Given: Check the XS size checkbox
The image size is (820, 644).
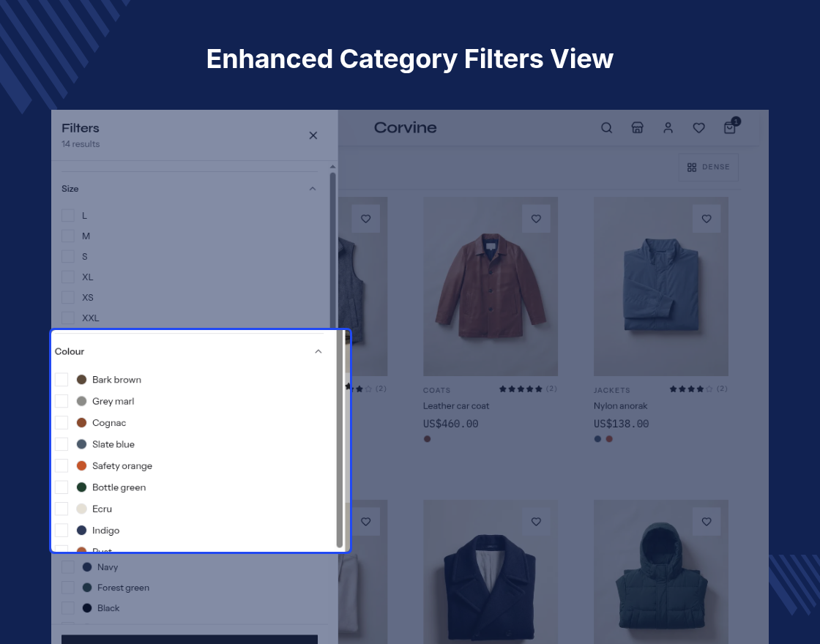Looking at the screenshot, I should click(68, 297).
